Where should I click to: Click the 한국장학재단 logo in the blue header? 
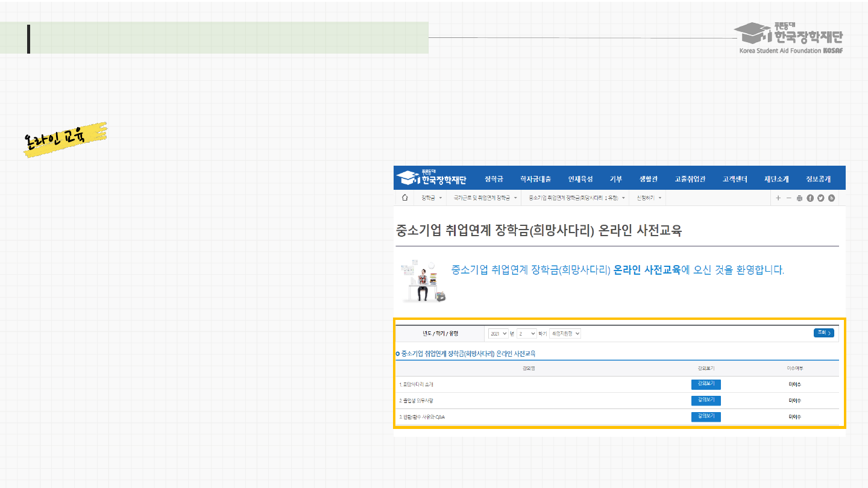click(x=432, y=178)
